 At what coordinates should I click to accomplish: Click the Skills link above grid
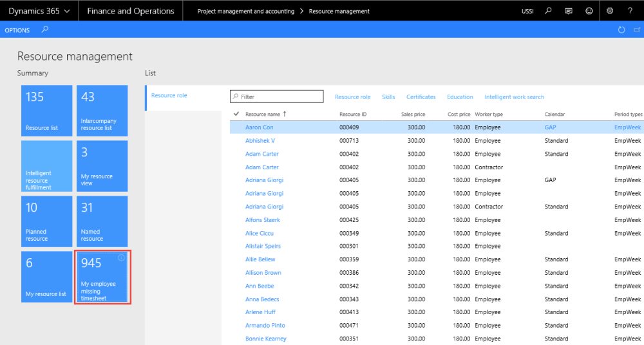pos(388,97)
